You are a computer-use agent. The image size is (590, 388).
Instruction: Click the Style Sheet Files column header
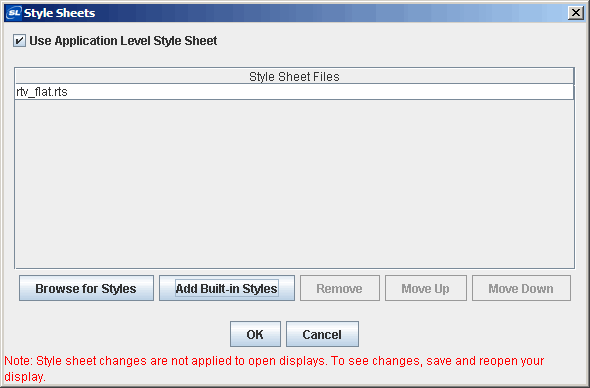tap(294, 76)
